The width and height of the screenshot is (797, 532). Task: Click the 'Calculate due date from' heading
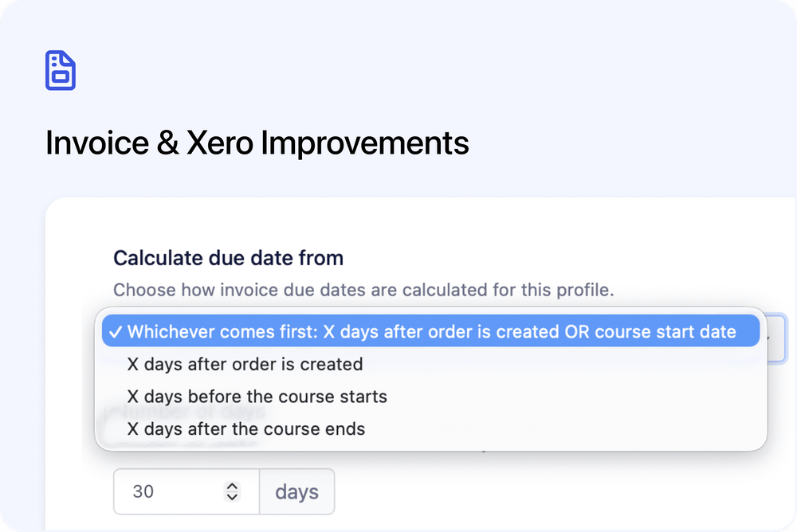tap(229, 257)
